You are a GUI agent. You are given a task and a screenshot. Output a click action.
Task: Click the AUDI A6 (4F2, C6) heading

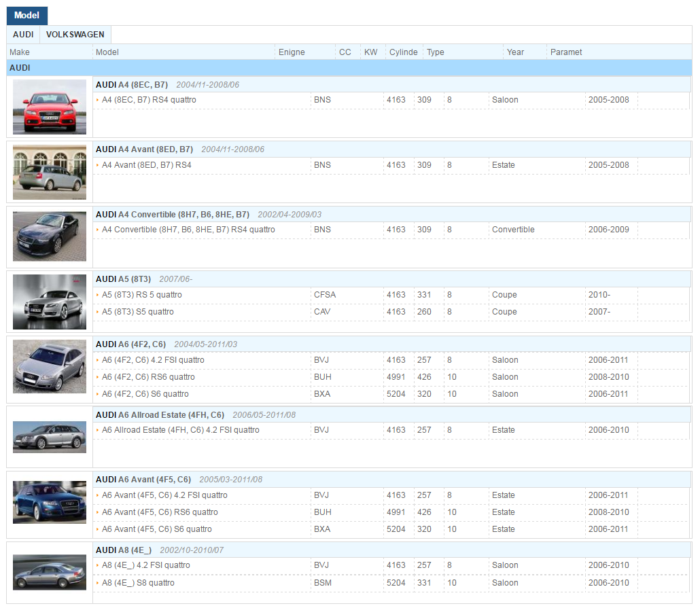pyautogui.click(x=130, y=344)
